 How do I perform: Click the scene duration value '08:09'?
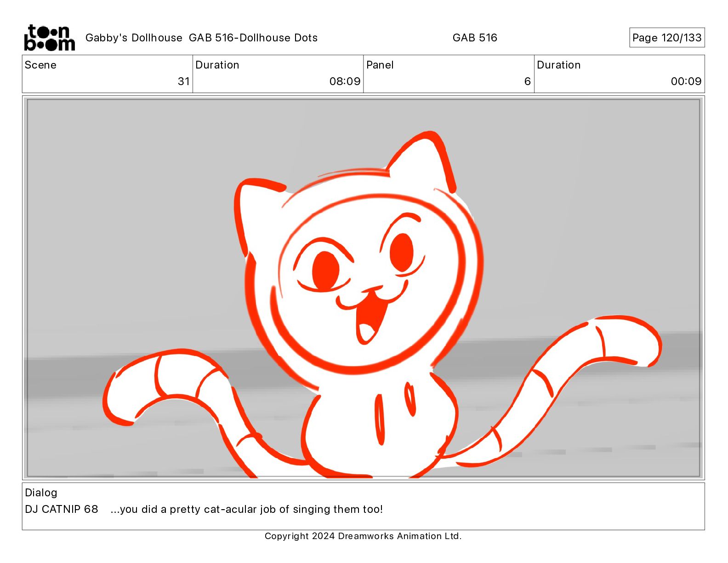click(x=345, y=81)
